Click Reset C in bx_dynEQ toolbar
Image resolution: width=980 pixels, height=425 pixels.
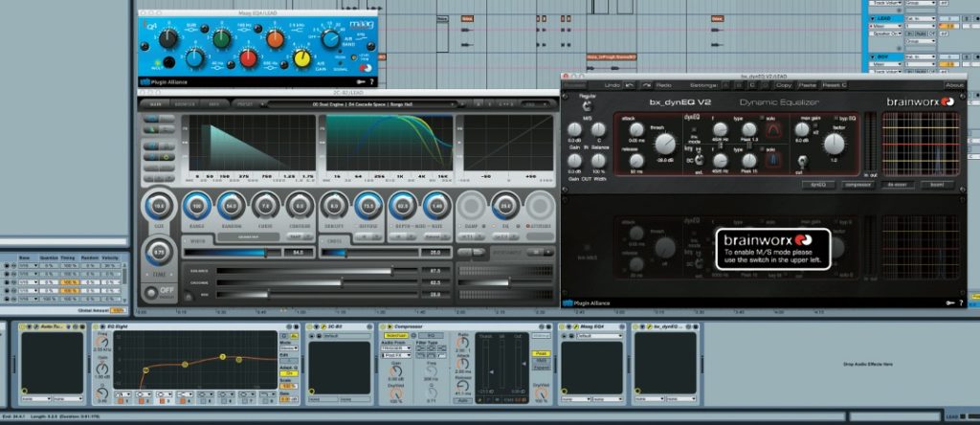tap(835, 84)
